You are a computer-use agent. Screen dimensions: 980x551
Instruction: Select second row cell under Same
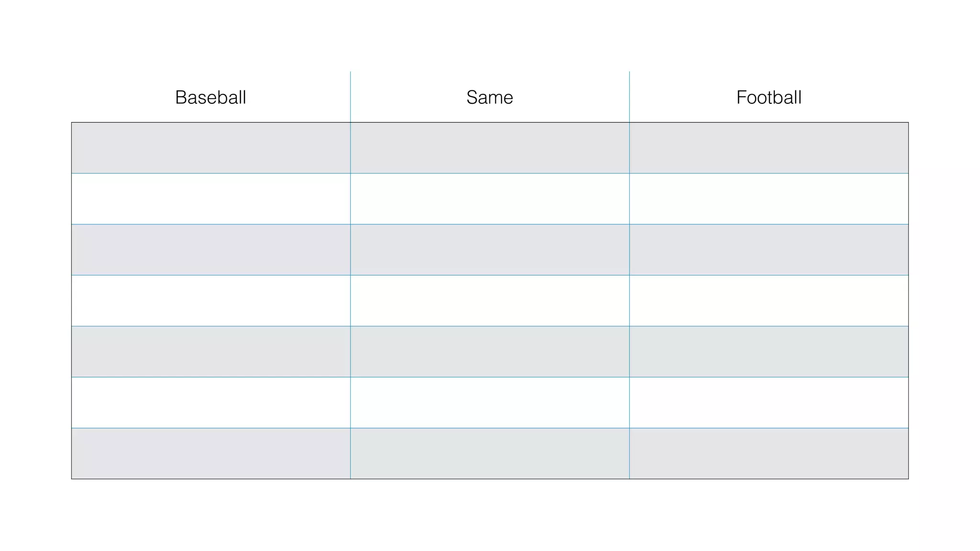(x=490, y=198)
